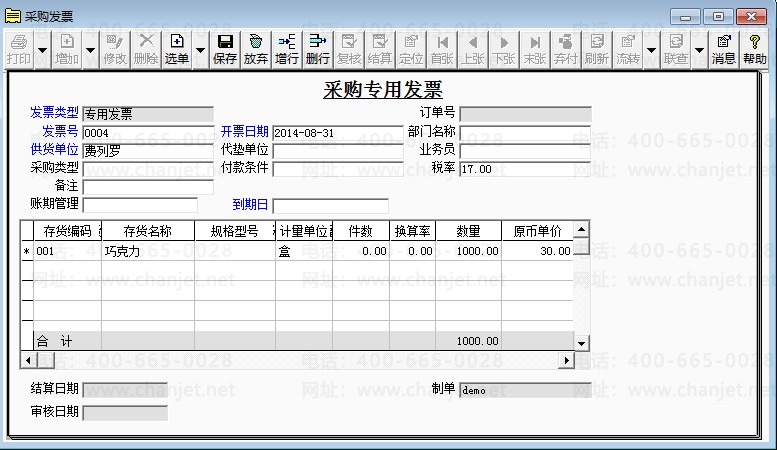
Task: Click the 联查 linked query icon
Action: (x=676, y=50)
